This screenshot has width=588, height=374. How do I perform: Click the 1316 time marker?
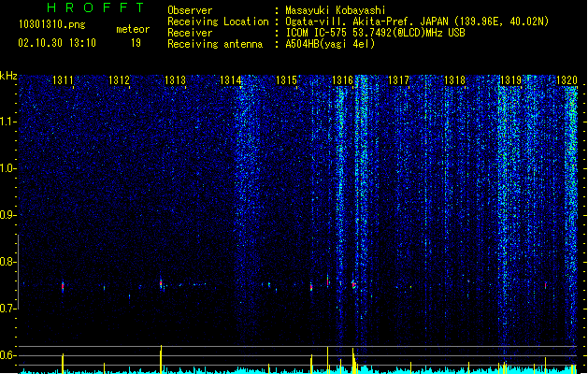[343, 80]
